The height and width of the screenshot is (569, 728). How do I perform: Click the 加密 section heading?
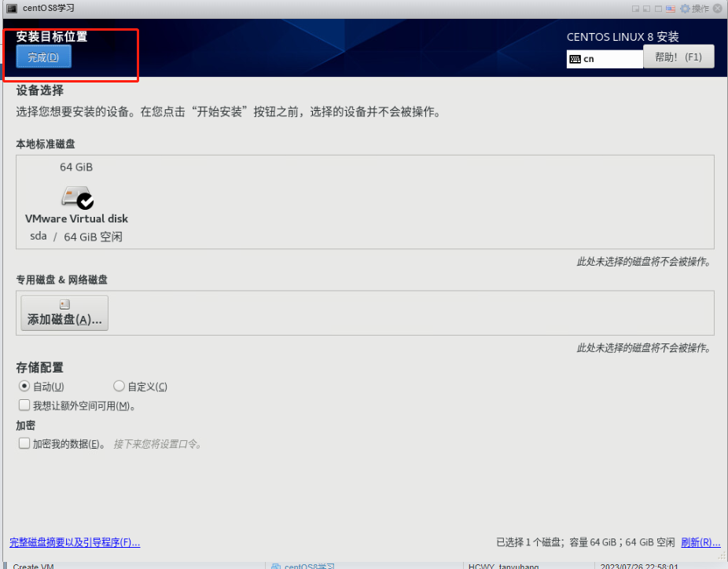tap(25, 426)
